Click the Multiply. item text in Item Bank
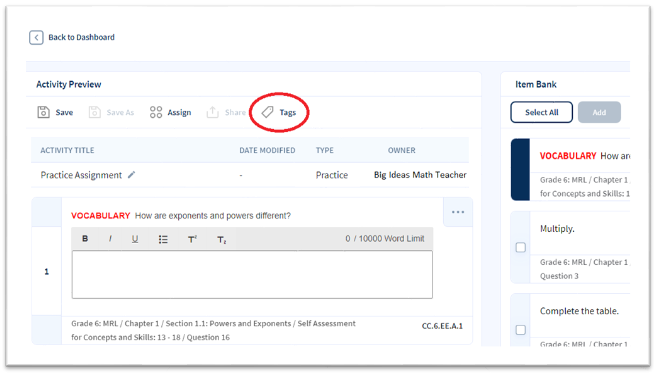Image resolution: width=654 pixels, height=374 pixels. pyautogui.click(x=557, y=228)
